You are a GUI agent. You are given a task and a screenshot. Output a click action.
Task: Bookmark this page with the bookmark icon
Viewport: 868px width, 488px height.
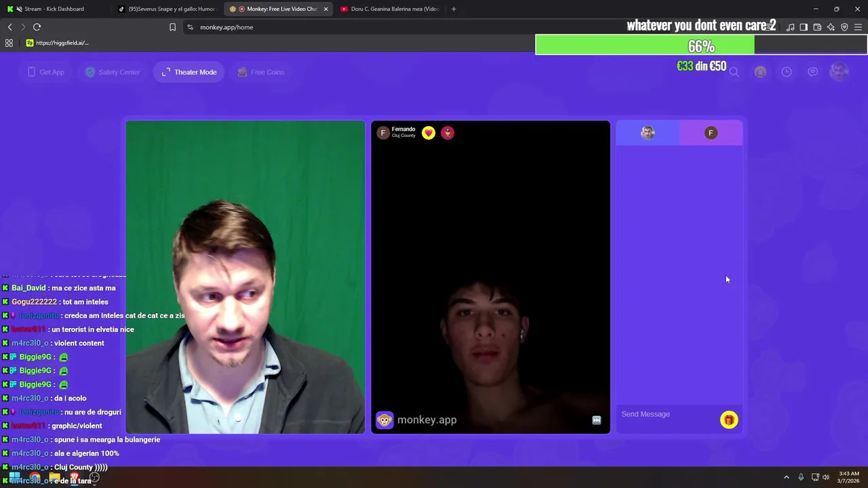point(172,27)
